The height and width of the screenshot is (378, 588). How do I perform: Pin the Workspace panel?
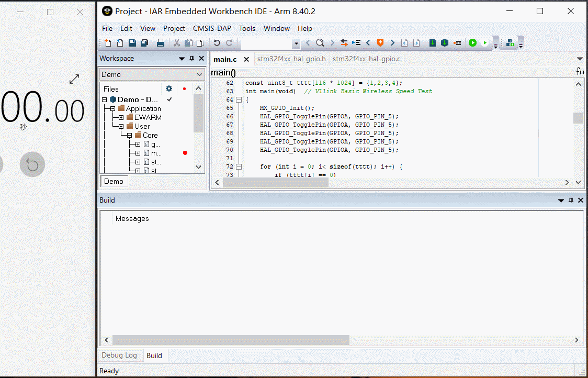[x=191, y=59]
